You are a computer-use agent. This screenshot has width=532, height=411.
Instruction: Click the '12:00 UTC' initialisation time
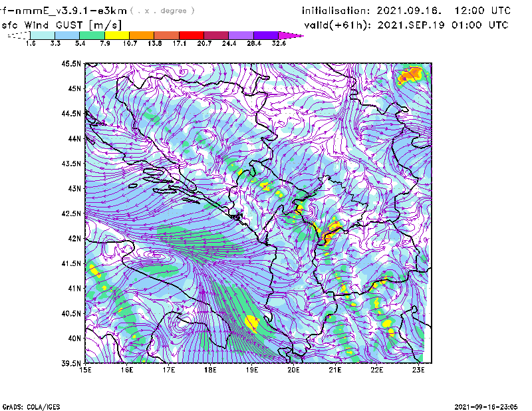[x=482, y=11]
